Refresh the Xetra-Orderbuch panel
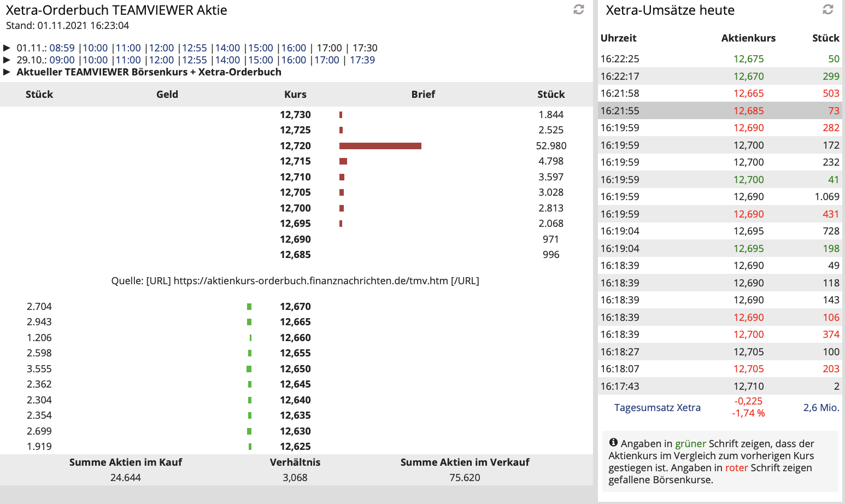 click(x=579, y=9)
